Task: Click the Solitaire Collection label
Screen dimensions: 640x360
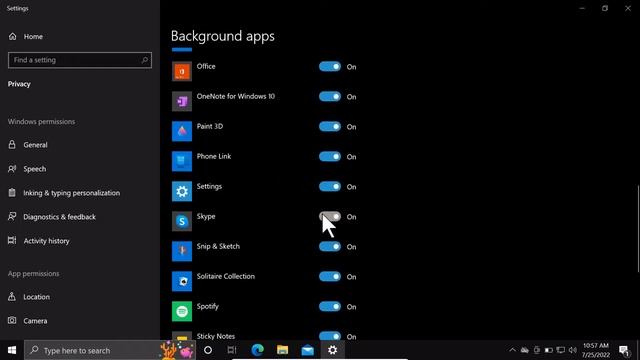Action: 226,276
